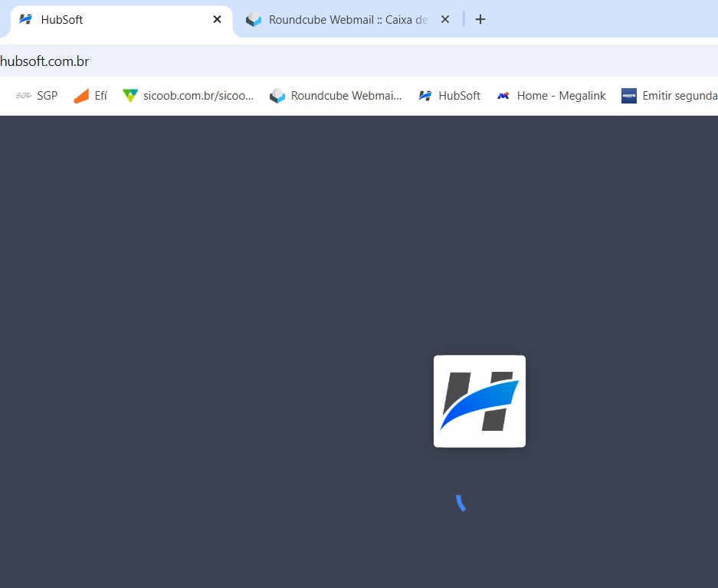Open the HubSoft bookmark
The width and height of the screenshot is (718, 588).
[449, 96]
